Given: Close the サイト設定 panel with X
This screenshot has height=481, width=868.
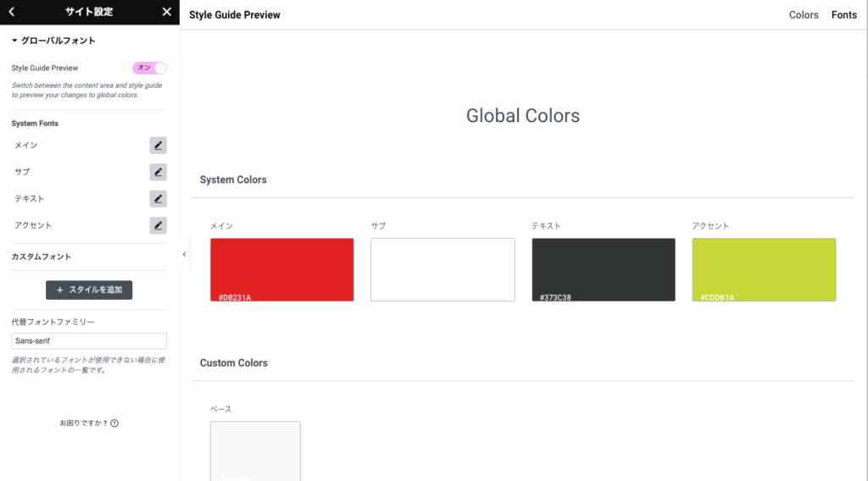Looking at the screenshot, I should [166, 12].
